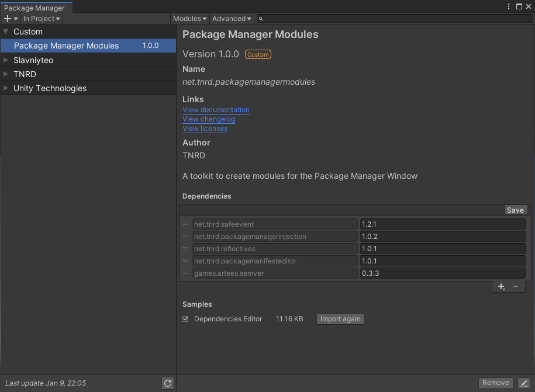Uncheck the Dependencies Editor sample

pos(185,319)
